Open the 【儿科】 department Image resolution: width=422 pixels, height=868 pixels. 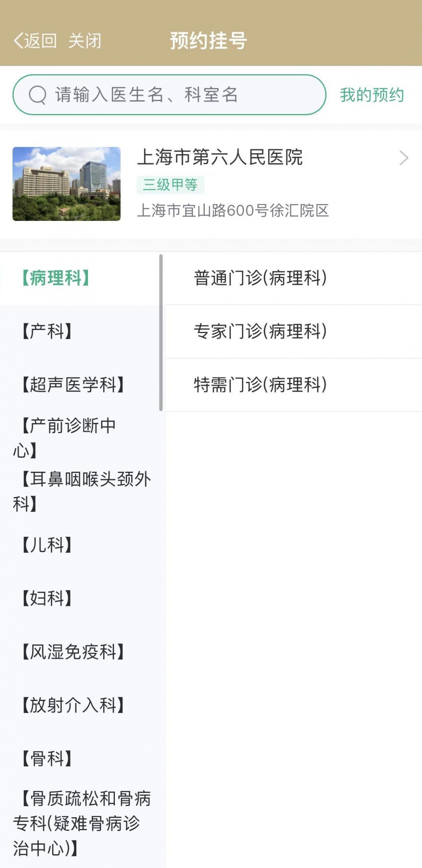click(x=47, y=545)
